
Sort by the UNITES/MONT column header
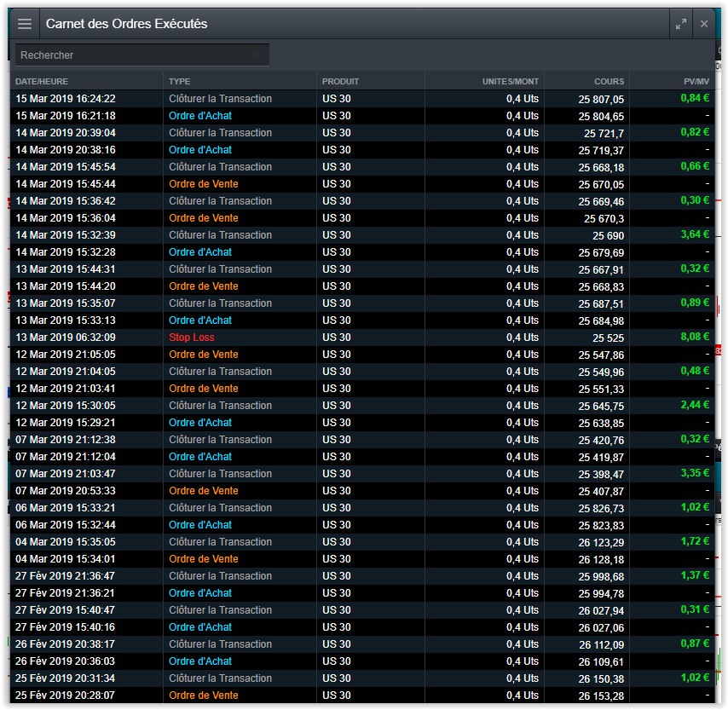click(x=511, y=82)
